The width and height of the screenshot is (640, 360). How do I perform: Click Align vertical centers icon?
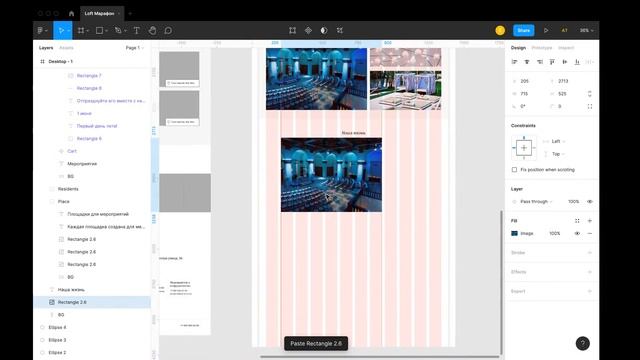coord(565,62)
